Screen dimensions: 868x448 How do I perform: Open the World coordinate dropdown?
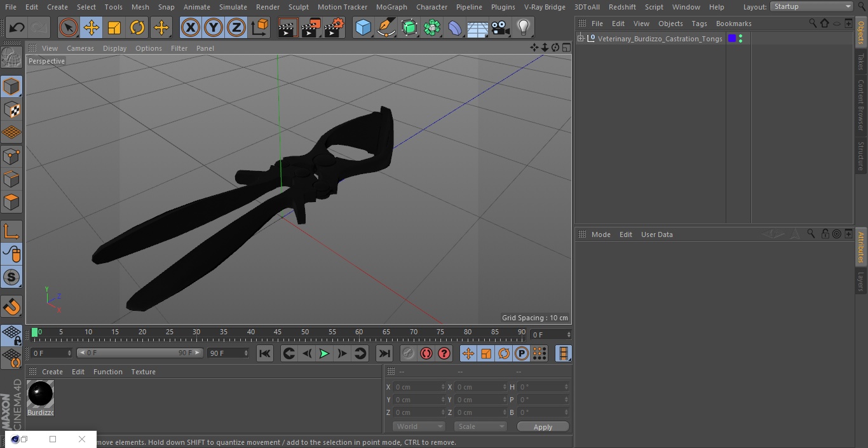coord(418,426)
